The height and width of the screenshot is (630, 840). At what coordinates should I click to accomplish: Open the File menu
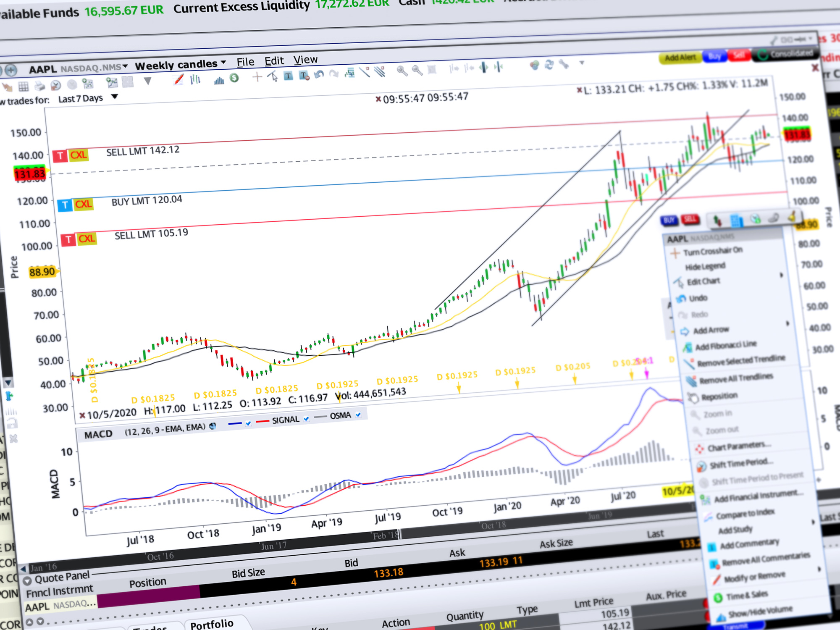(245, 62)
